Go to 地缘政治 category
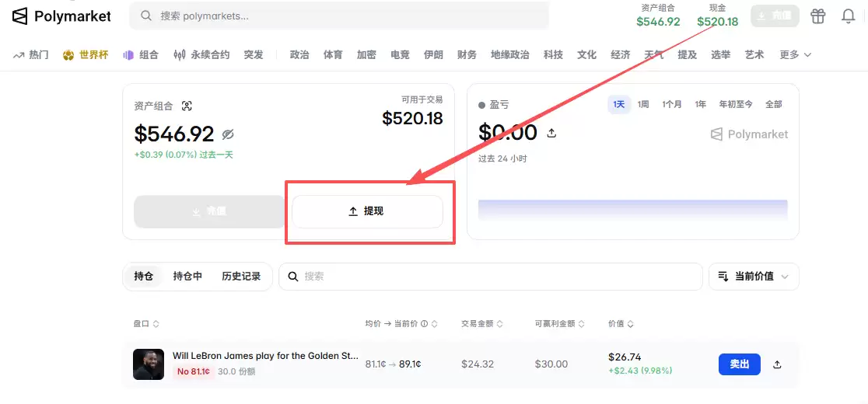The width and height of the screenshot is (868, 404). [510, 54]
